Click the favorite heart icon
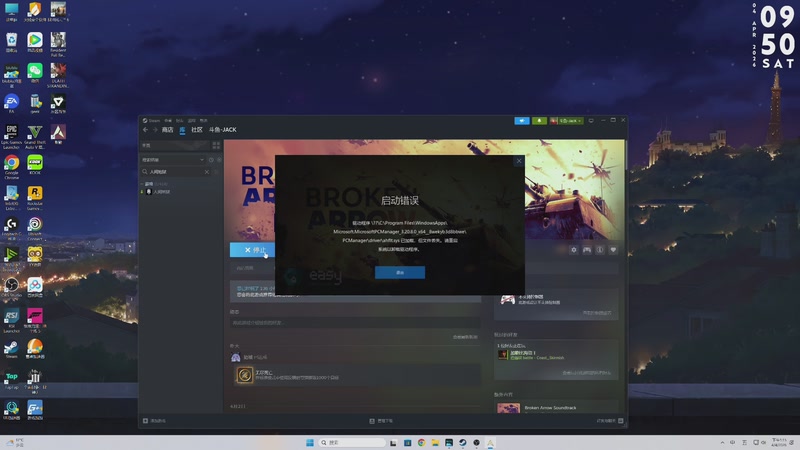Viewport: 800px width, 450px height. (613, 250)
